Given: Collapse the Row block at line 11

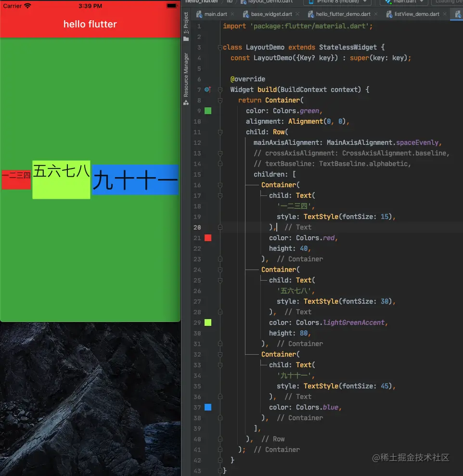Looking at the screenshot, I should (220, 132).
